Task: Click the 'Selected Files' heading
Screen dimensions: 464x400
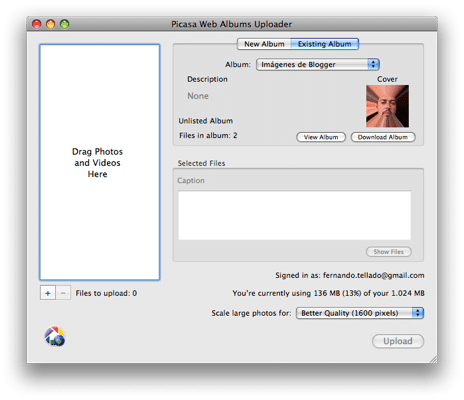Action: [x=201, y=163]
